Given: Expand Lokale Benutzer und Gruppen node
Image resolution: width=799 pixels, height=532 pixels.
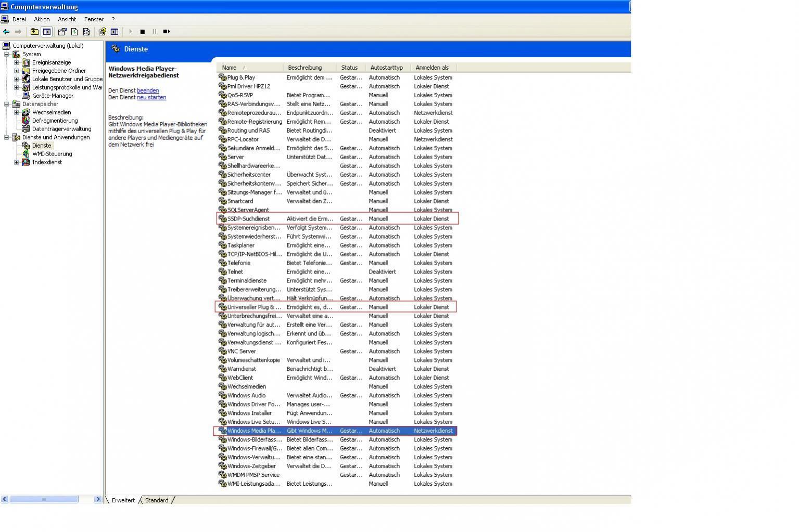Looking at the screenshot, I should (x=16, y=79).
